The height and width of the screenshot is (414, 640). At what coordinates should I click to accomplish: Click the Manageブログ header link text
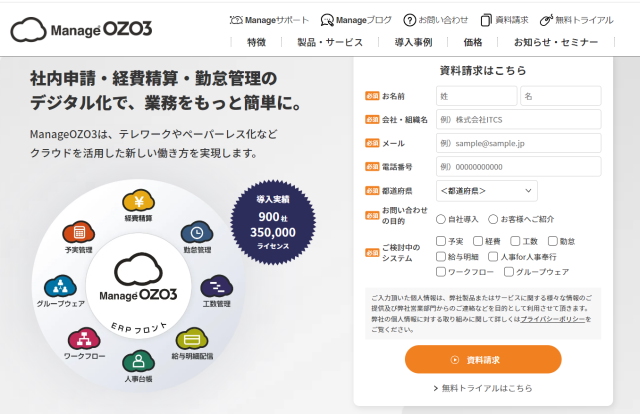coord(364,20)
